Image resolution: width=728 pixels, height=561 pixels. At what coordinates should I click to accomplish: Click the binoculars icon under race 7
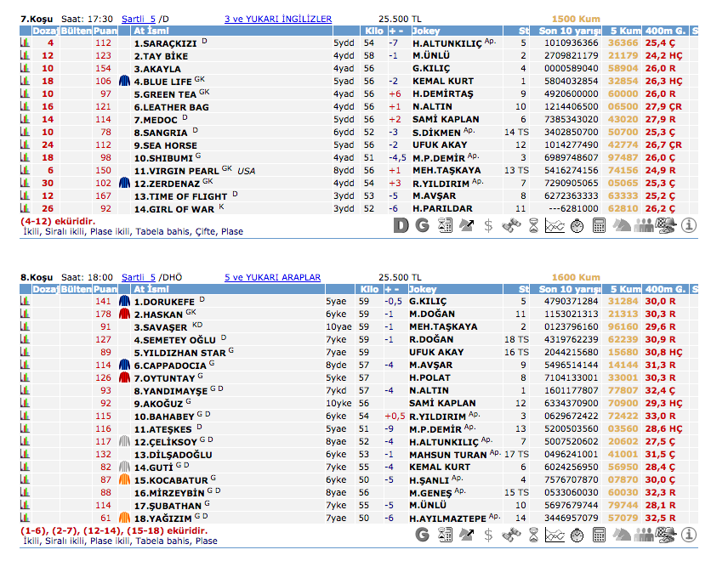pos(511,225)
